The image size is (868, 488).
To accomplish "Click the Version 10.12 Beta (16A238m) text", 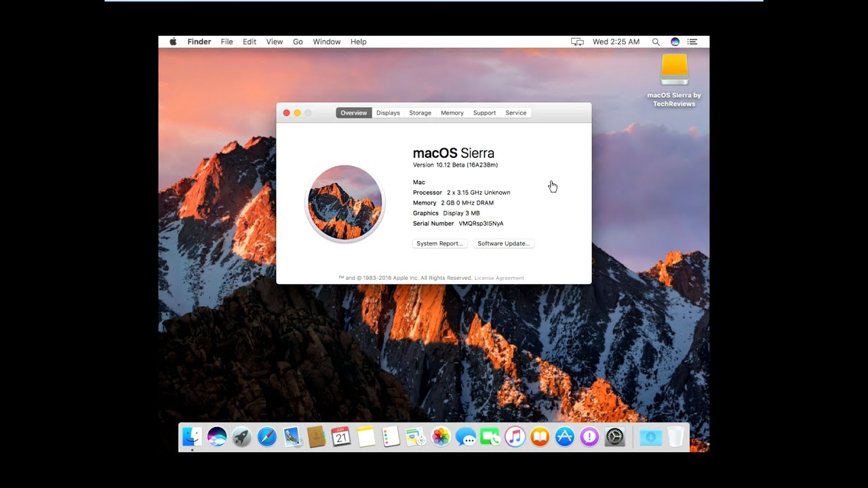I will tap(456, 165).
